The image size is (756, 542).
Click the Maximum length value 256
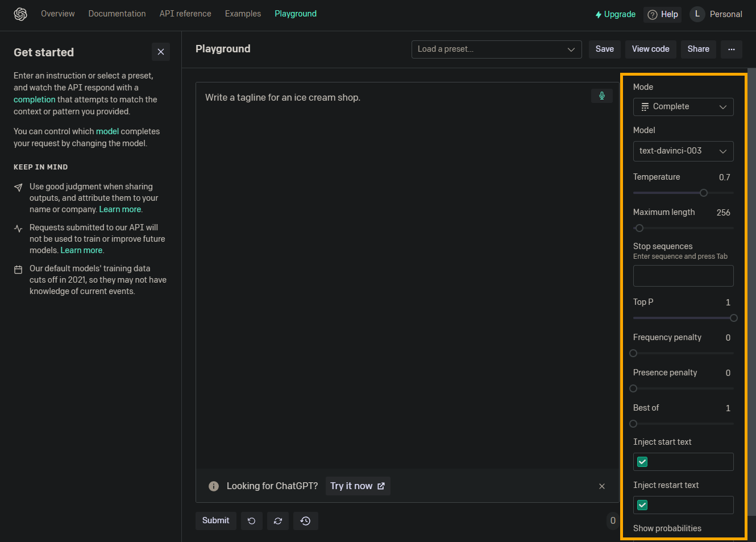723,213
